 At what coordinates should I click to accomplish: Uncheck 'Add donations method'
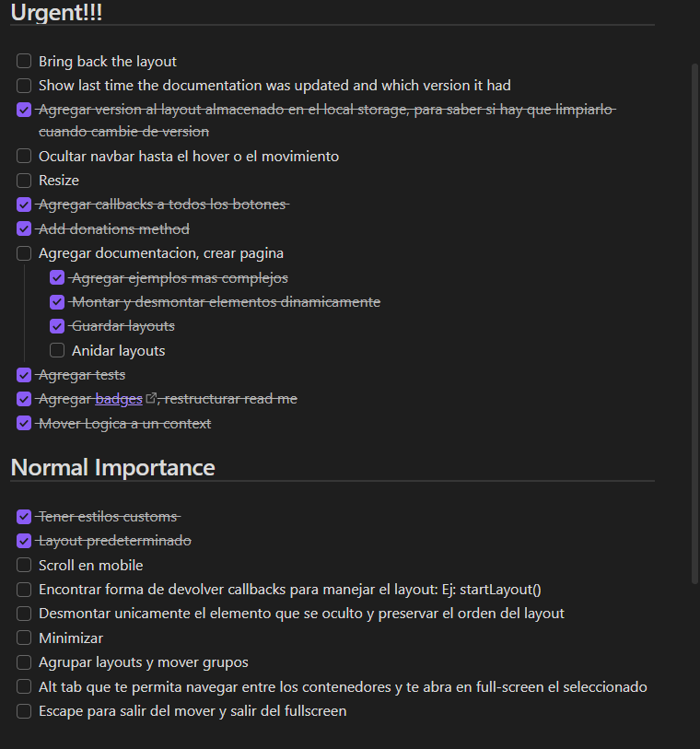point(23,228)
